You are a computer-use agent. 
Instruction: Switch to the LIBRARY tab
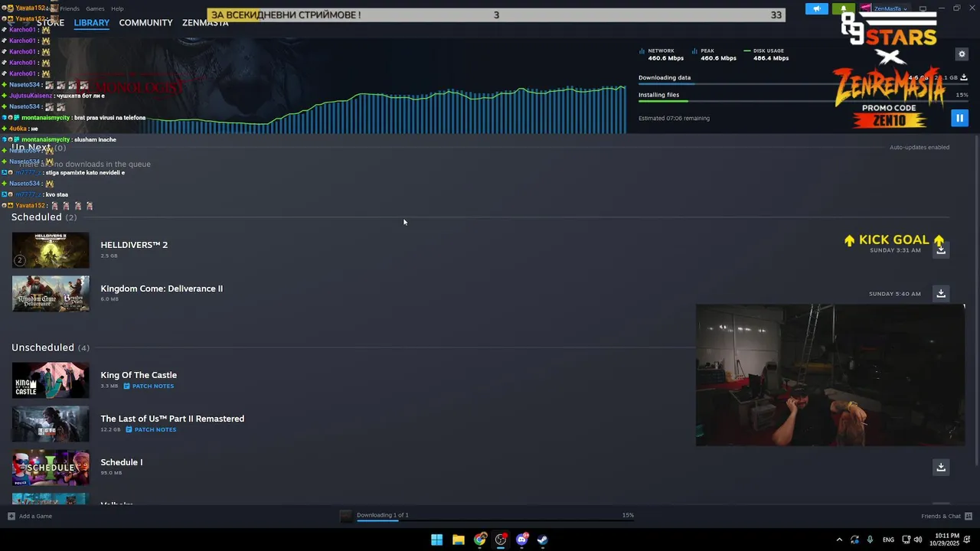(x=92, y=23)
